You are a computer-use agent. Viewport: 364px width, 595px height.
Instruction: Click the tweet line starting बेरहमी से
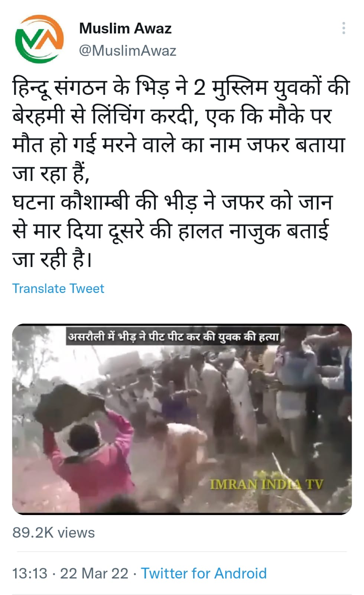pos(172,116)
